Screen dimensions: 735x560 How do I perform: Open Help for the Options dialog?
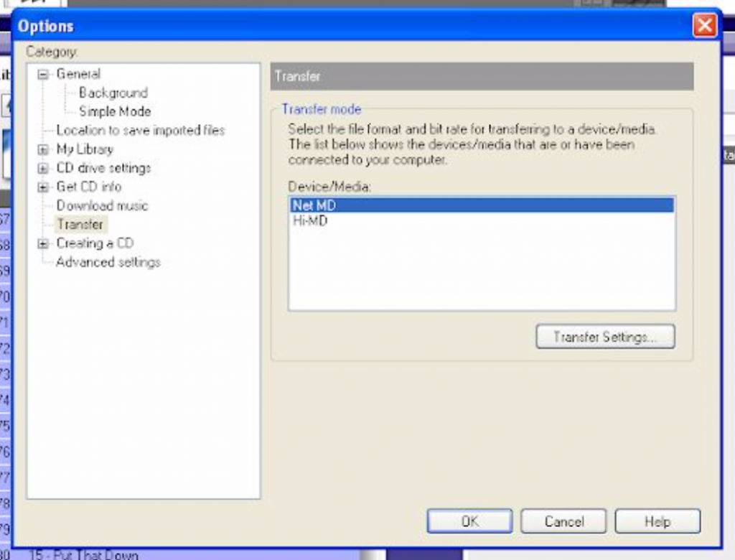(x=657, y=521)
